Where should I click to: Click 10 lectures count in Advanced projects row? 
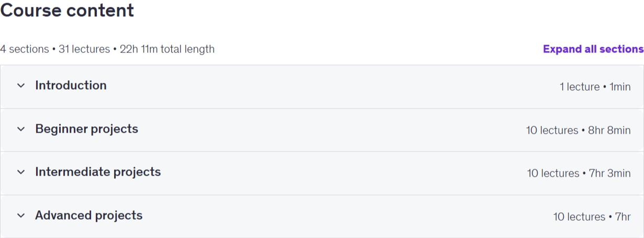580,217
